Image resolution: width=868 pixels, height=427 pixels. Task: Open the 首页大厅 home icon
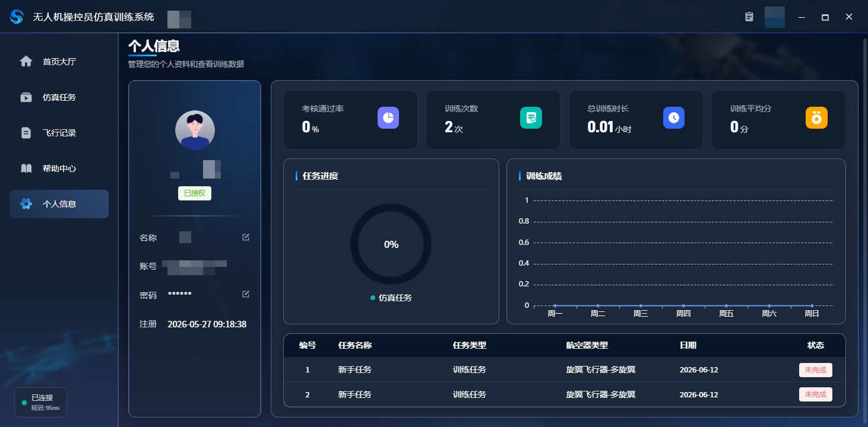[26, 61]
